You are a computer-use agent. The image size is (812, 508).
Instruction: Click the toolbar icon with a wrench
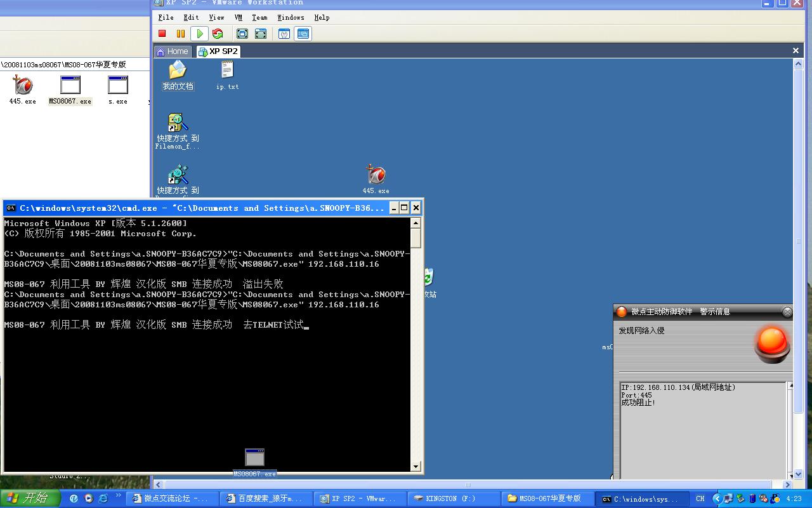click(x=284, y=34)
